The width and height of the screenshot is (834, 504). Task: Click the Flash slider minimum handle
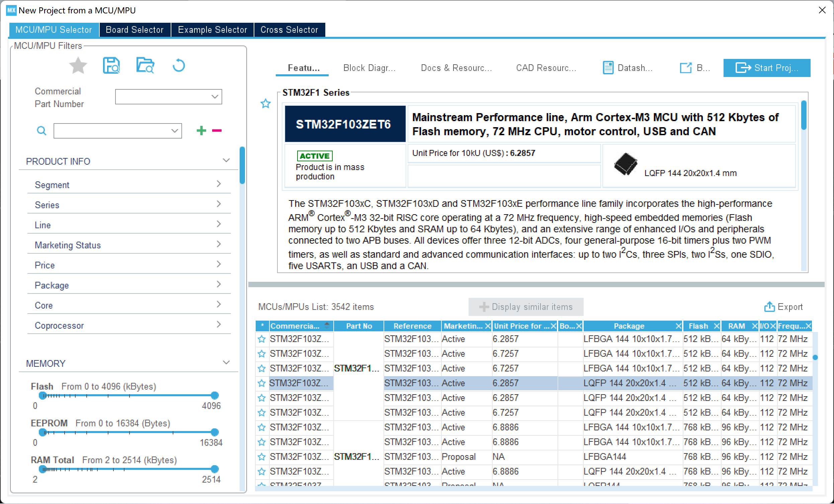[42, 395]
